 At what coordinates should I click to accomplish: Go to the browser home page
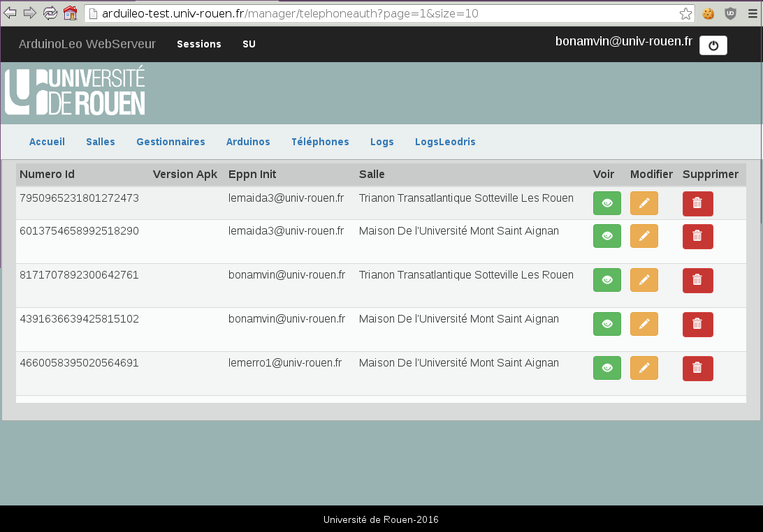[70, 13]
